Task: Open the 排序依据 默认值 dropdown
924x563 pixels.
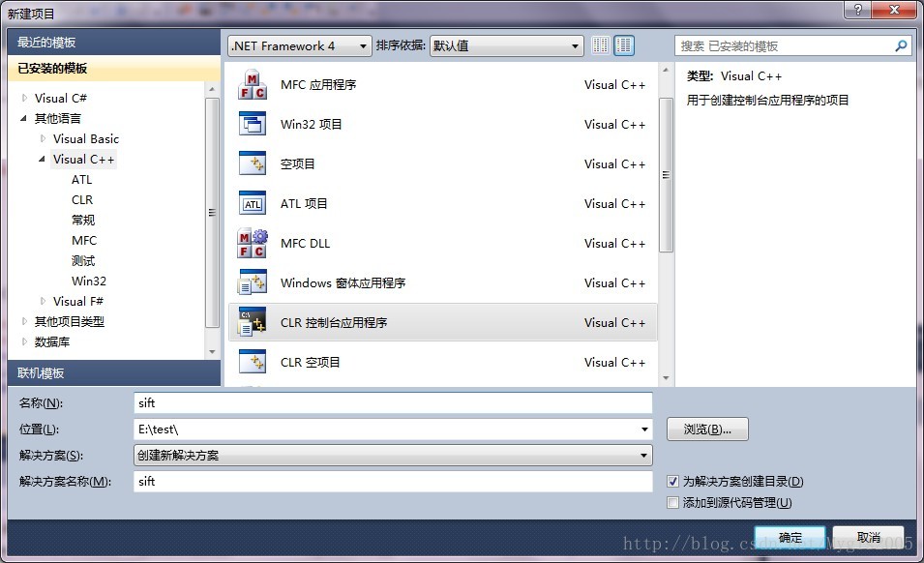Action: pos(506,45)
